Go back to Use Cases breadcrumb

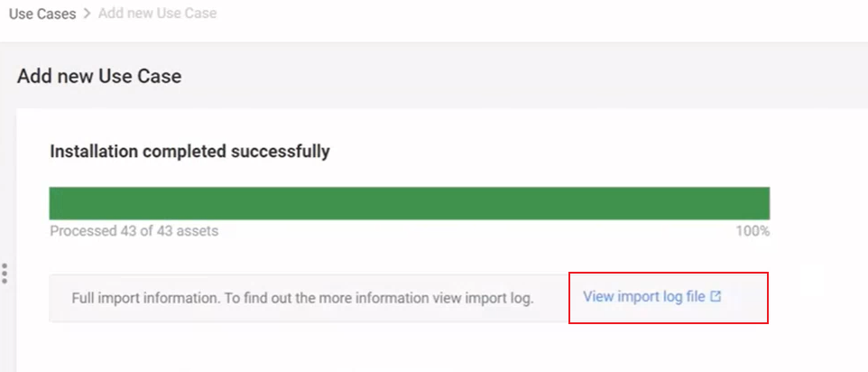pyautogui.click(x=42, y=14)
